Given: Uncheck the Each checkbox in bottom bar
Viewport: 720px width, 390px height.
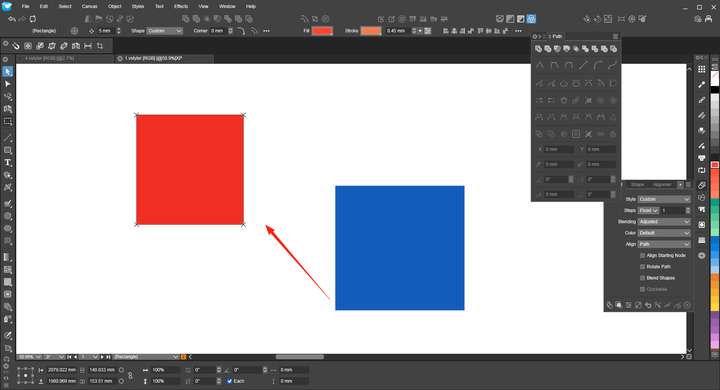Looking at the screenshot, I should [229, 381].
